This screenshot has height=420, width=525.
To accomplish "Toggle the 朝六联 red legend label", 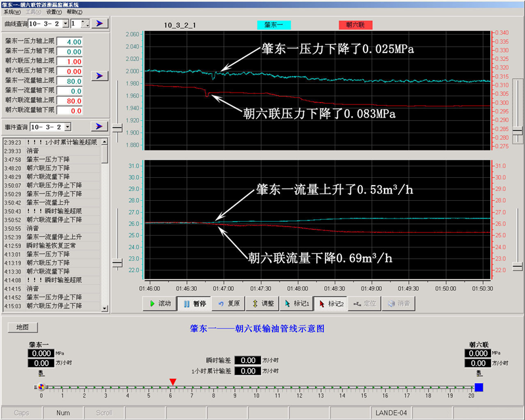I will tap(356, 25).
